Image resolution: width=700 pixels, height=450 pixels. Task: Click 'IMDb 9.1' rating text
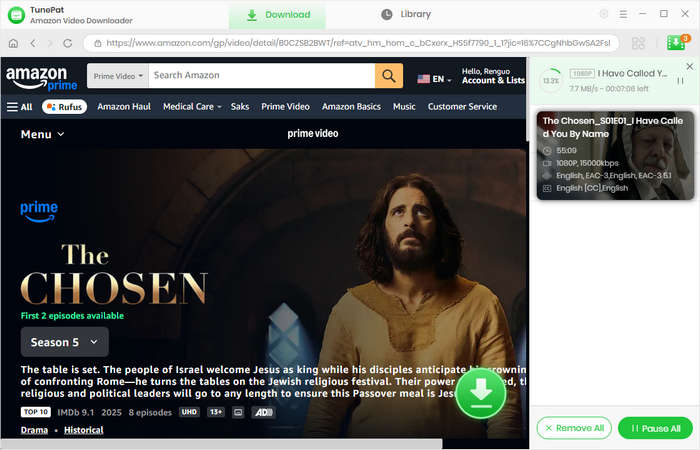pyautogui.click(x=75, y=412)
